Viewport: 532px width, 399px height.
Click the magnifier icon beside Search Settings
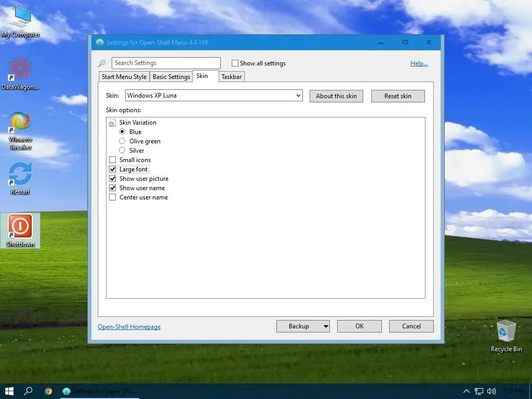coord(102,63)
